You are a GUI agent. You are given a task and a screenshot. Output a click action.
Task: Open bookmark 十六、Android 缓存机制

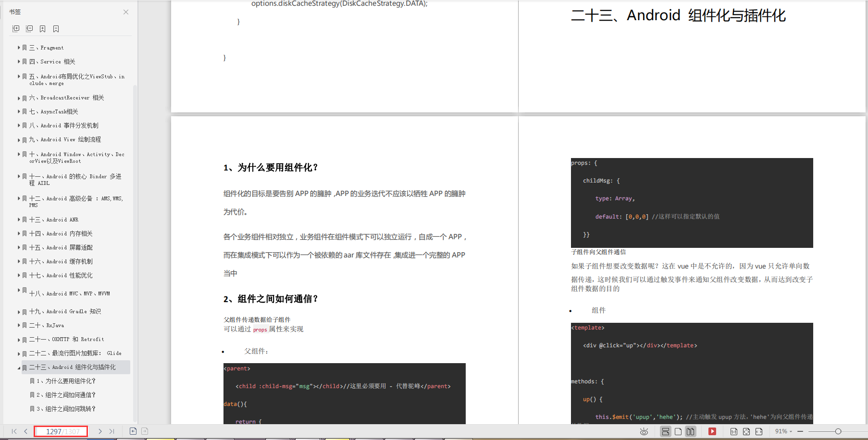(61, 261)
